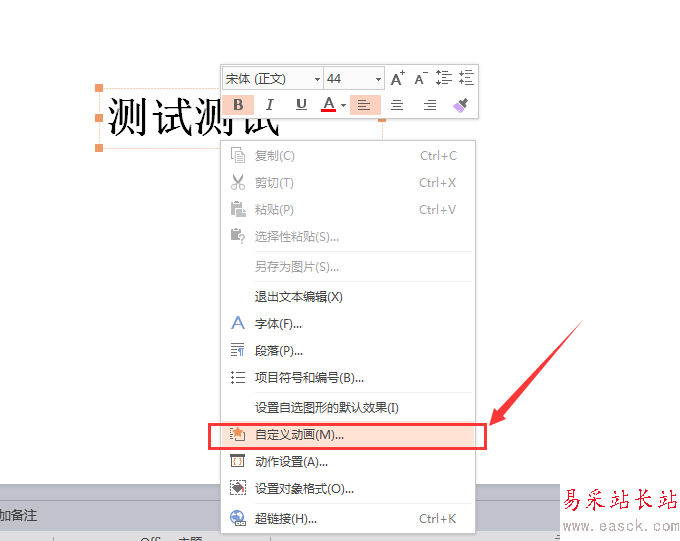Open the font size dropdown showing 44
The height and width of the screenshot is (541, 680).
(x=378, y=79)
